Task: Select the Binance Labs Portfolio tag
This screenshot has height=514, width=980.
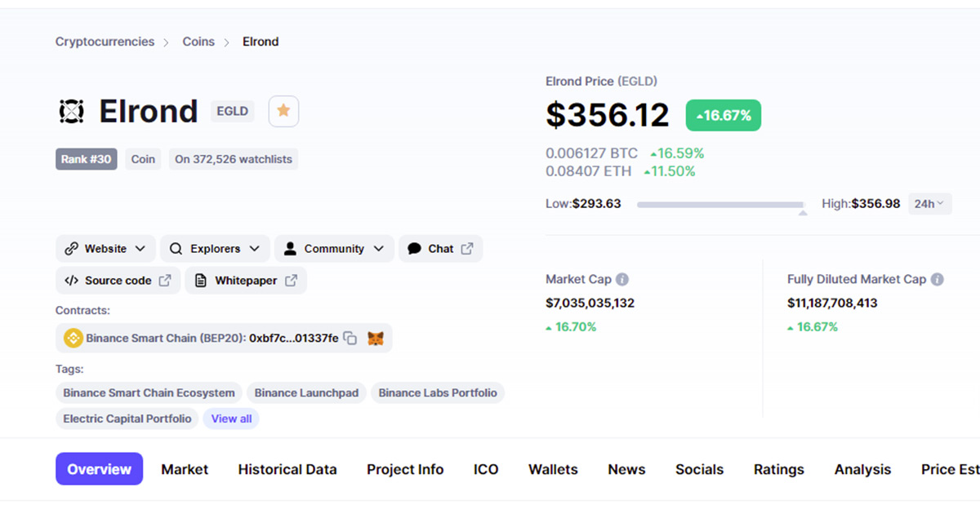Action: tap(438, 392)
